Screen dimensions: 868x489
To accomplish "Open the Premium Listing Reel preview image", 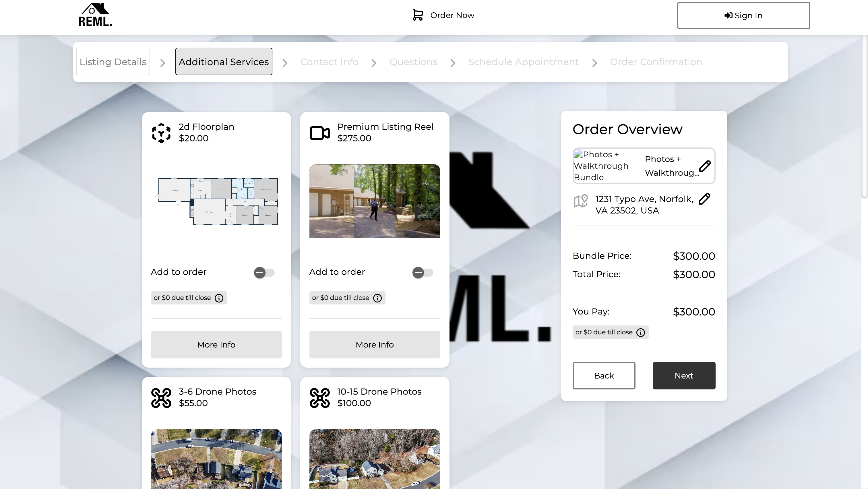I will (x=375, y=201).
